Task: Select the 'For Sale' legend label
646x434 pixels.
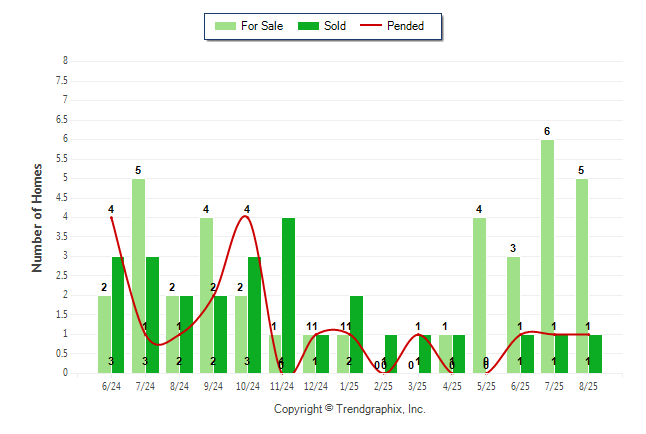Action: click(262, 26)
